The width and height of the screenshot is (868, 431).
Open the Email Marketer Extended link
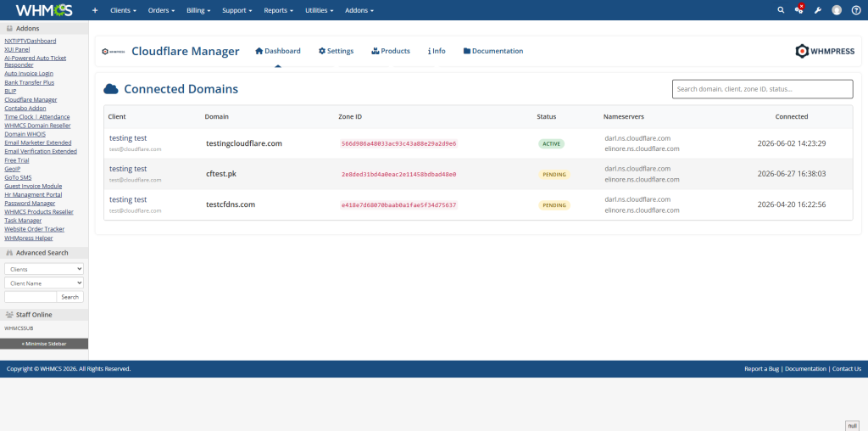point(37,143)
